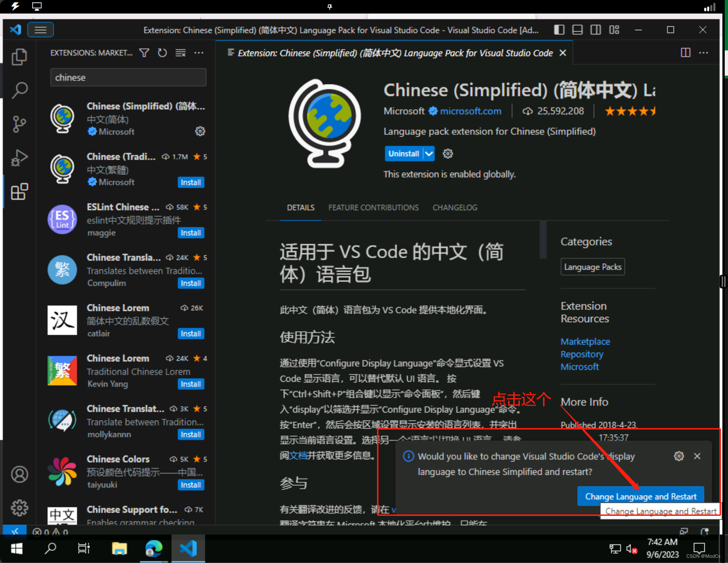728x563 pixels.
Task: Open the Explorer view in activity bar
Action: (x=19, y=57)
